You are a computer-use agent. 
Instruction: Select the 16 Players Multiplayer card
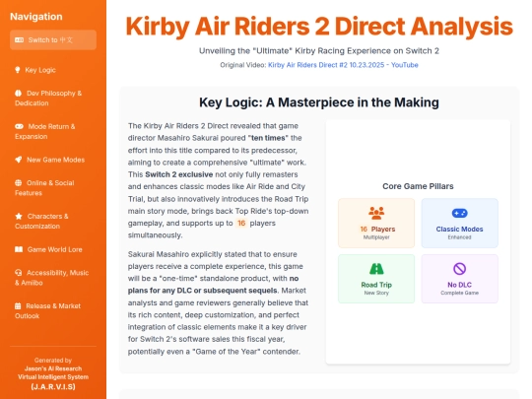point(376,224)
